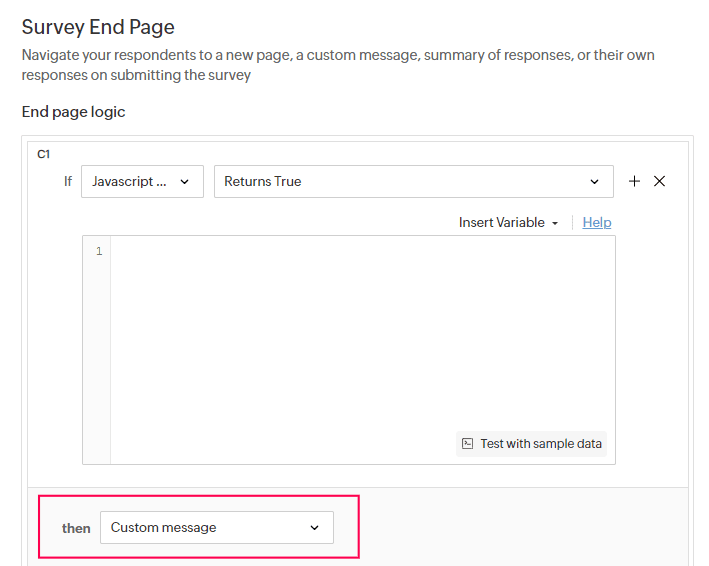Expand the Insert Variable menu
The height and width of the screenshot is (566, 709).
click(x=507, y=222)
